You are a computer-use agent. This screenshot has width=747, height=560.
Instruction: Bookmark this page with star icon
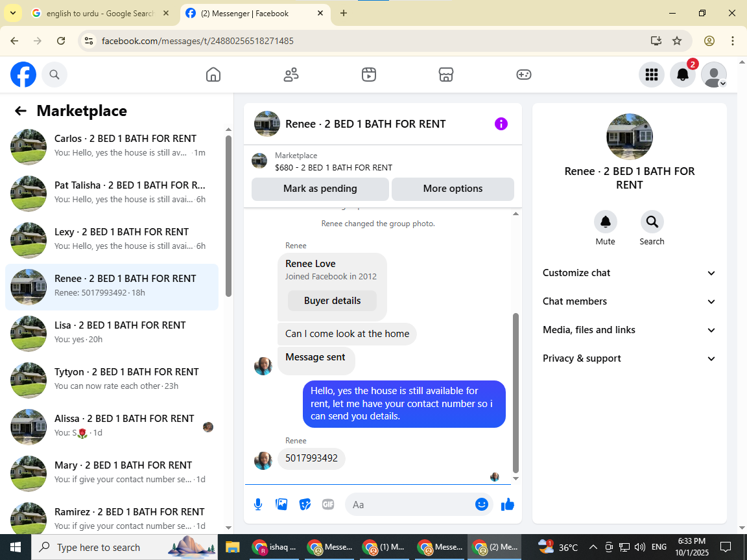[x=677, y=41]
